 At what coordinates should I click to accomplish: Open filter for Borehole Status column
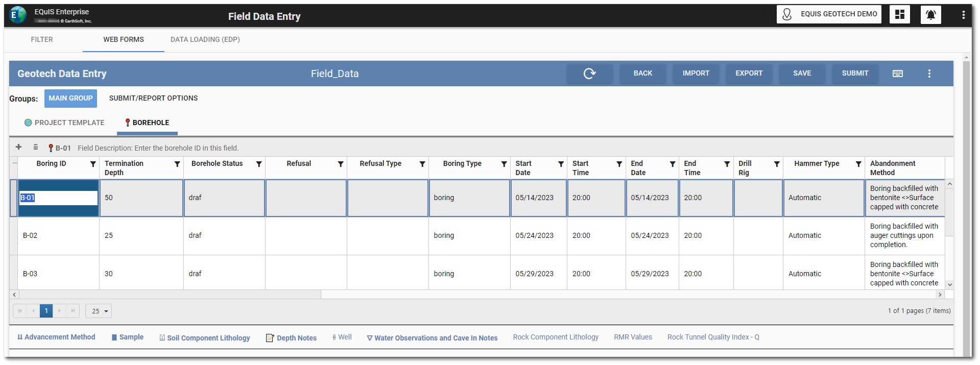259,164
